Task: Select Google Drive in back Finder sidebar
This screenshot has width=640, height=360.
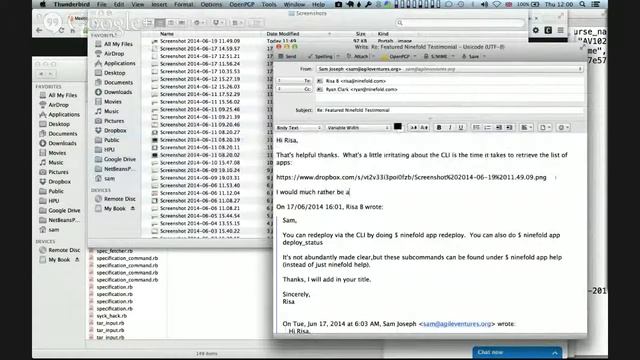Action: [x=64, y=211]
